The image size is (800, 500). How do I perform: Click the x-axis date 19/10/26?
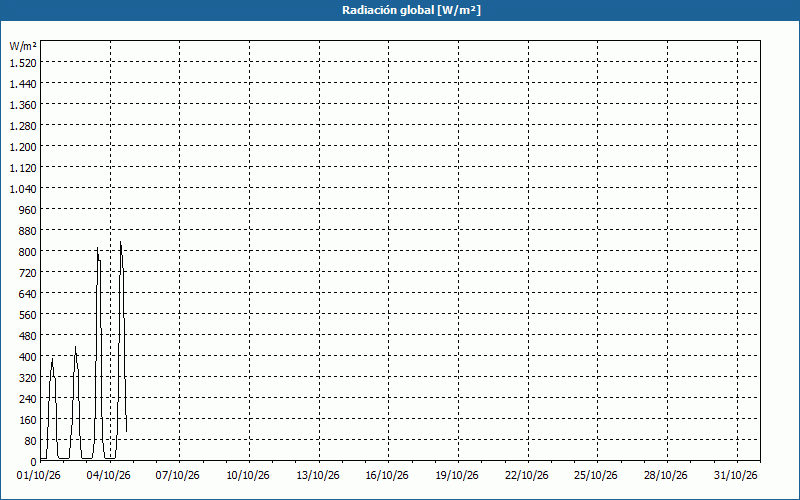point(457,476)
